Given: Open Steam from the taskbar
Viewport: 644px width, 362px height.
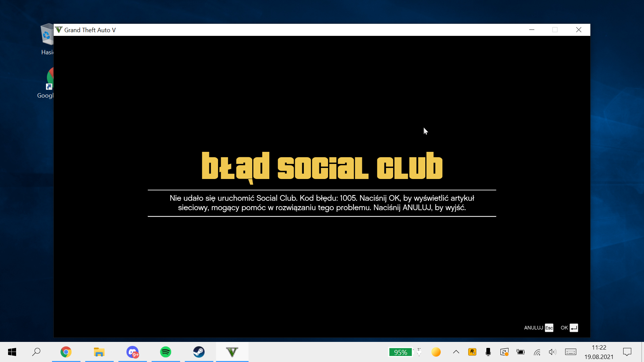Looking at the screenshot, I should [199, 352].
